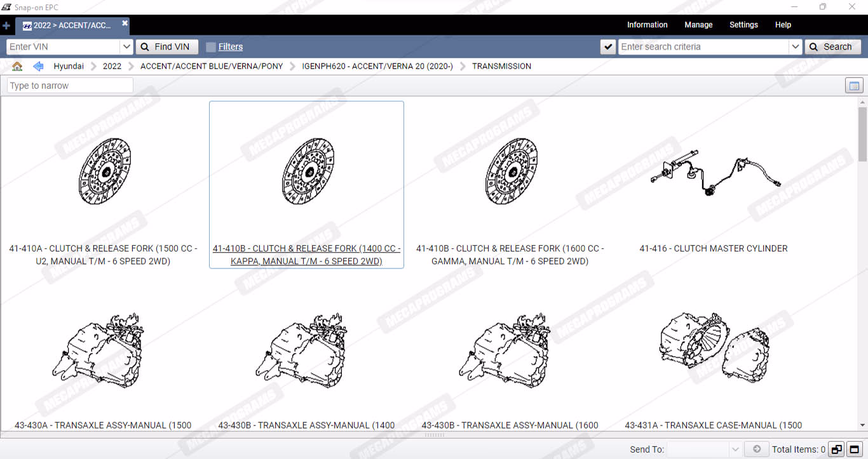
Task: Click the blue back arrow icon
Action: coord(38,67)
